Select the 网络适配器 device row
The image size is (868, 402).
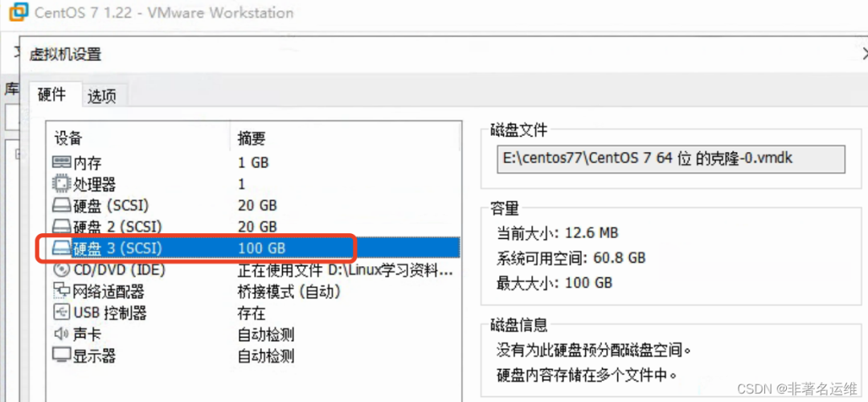253,291
